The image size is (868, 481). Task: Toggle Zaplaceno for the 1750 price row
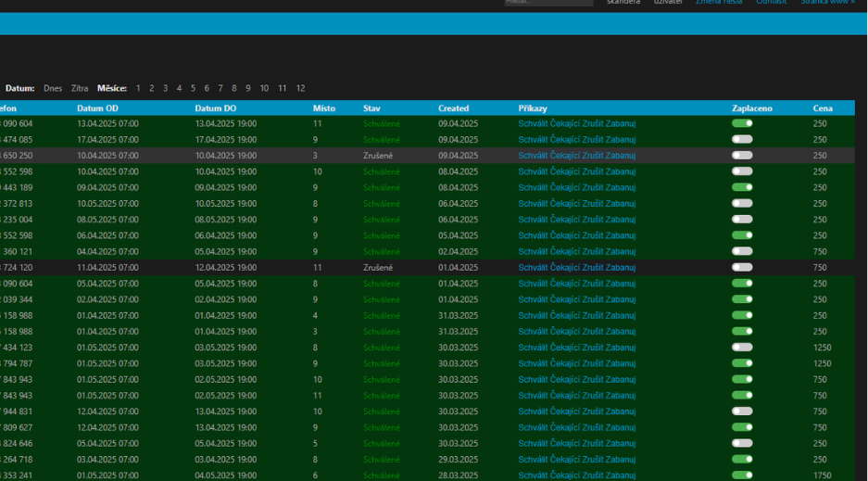click(742, 475)
